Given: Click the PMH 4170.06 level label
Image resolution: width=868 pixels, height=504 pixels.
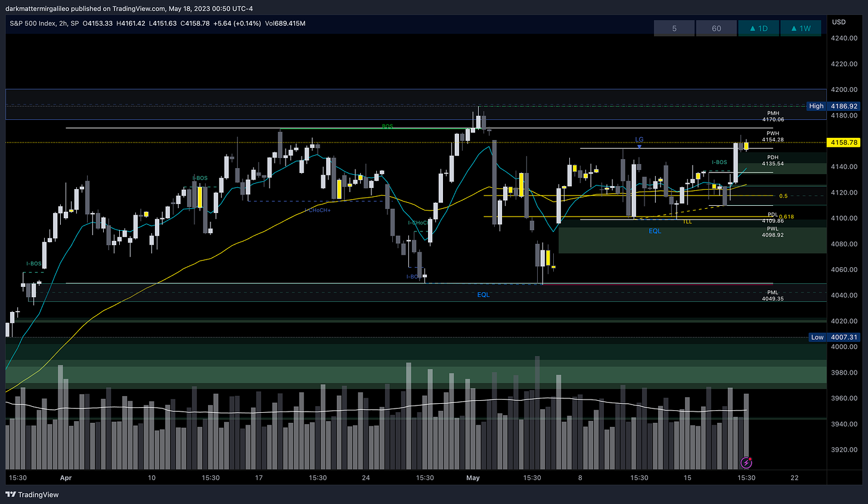Looking at the screenshot, I should pyautogui.click(x=773, y=116).
